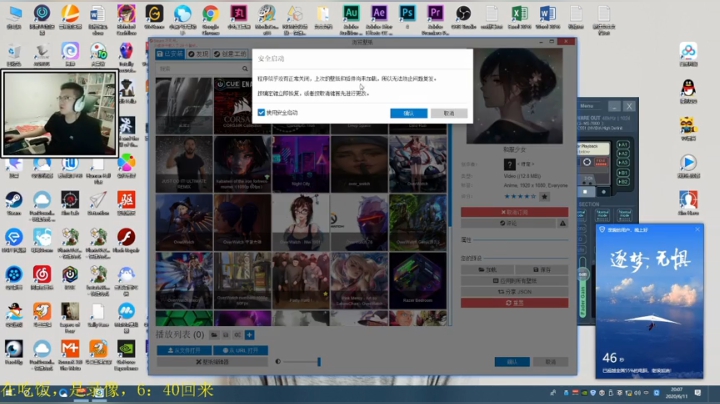
Task: Toggle the A1 bus button in Voicemeeter
Action: click(x=623, y=145)
